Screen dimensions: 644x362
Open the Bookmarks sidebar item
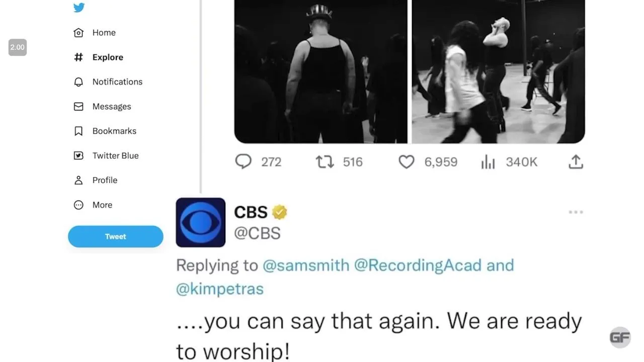coord(105,131)
